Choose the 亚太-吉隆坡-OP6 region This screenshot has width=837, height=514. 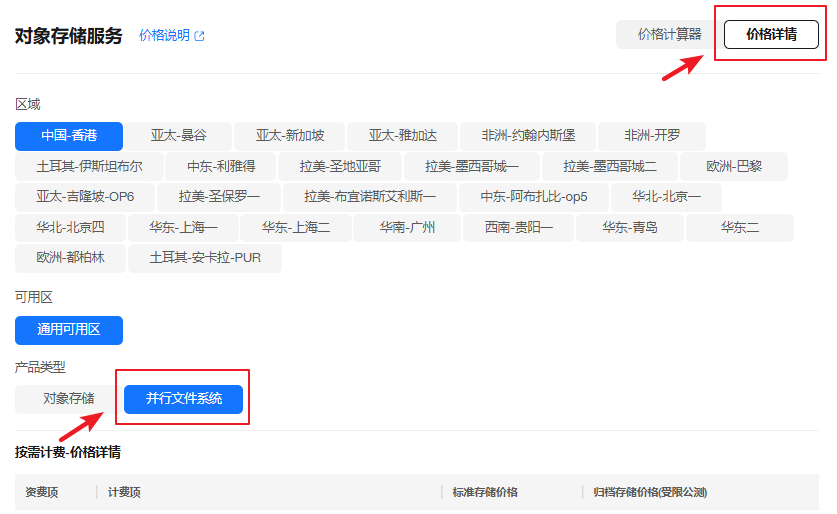[85, 197]
